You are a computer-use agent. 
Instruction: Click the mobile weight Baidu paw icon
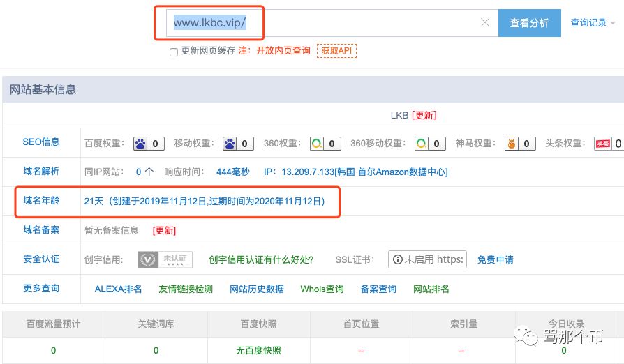(230, 144)
